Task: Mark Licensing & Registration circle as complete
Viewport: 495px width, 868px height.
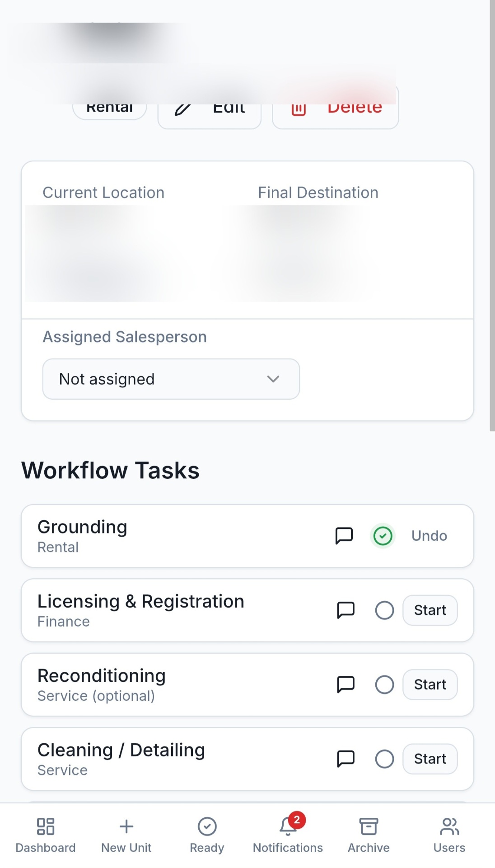Action: point(384,610)
